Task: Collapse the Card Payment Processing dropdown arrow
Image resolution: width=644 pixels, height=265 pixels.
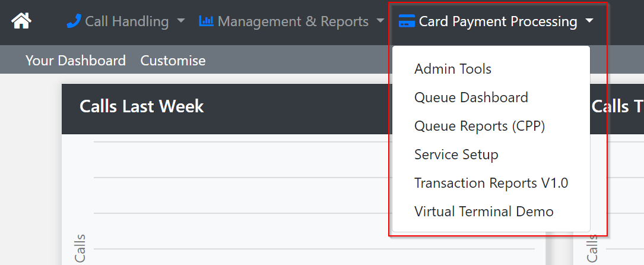Action: [x=589, y=21]
